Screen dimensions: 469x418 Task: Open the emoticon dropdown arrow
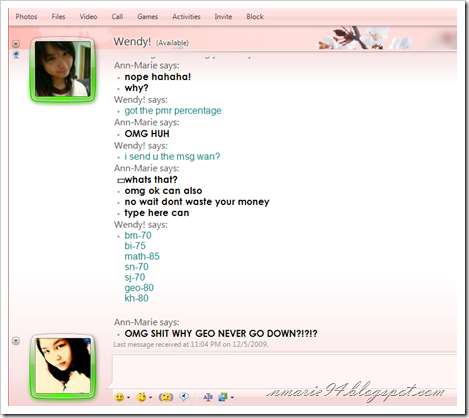(x=128, y=397)
